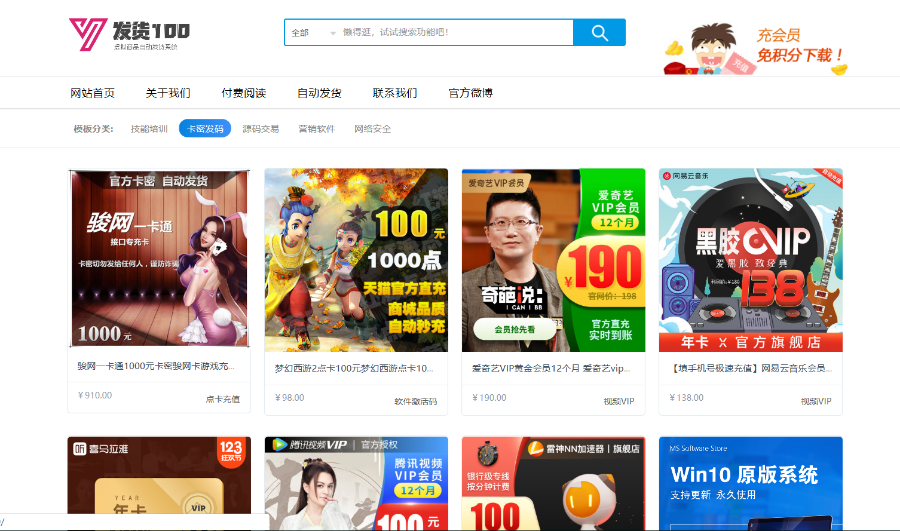Screen dimensions: 900x531
Task: Open the 关于我们 menu item
Action: [x=168, y=93]
